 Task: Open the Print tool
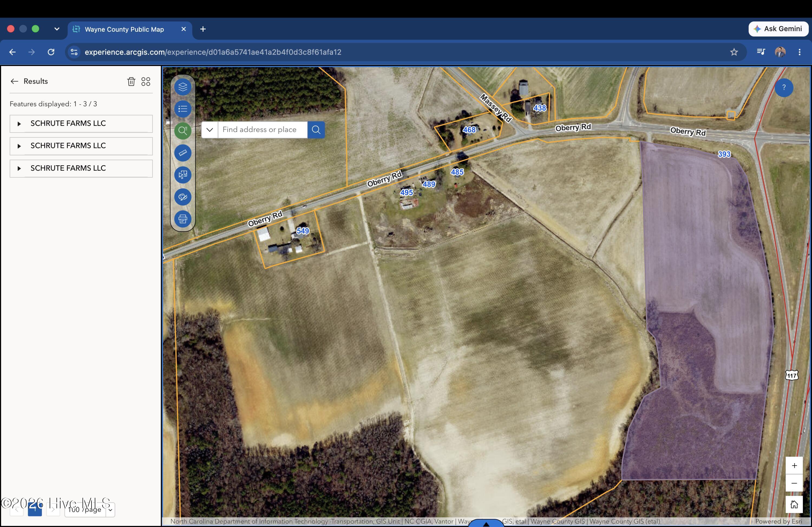[182, 219]
